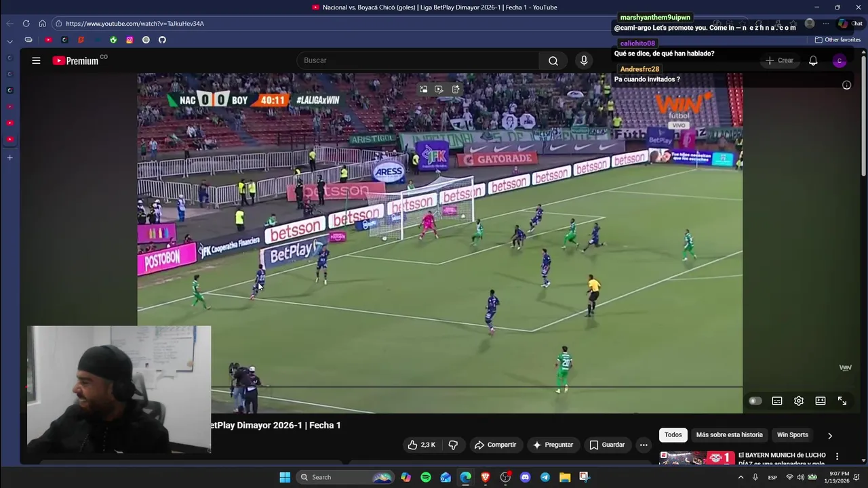This screenshot has width=868, height=488.
Task: Add a new tab with the plus icon
Action: click(x=9, y=157)
